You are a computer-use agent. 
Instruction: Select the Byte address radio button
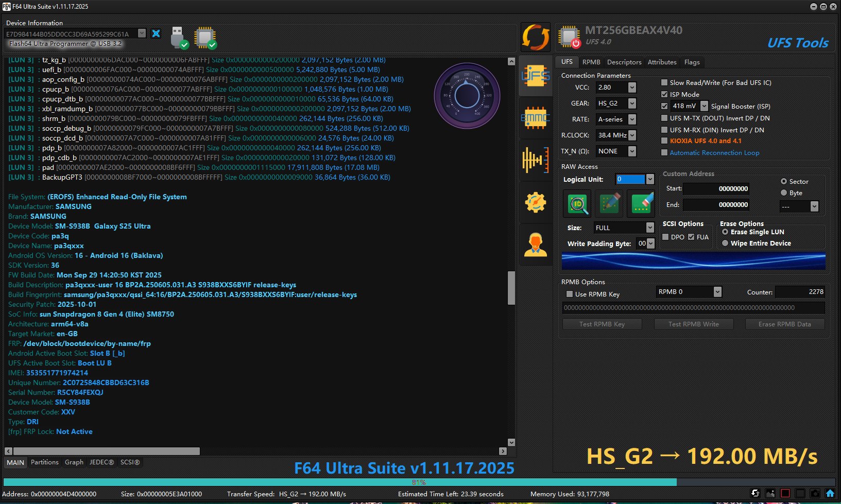[x=784, y=193]
